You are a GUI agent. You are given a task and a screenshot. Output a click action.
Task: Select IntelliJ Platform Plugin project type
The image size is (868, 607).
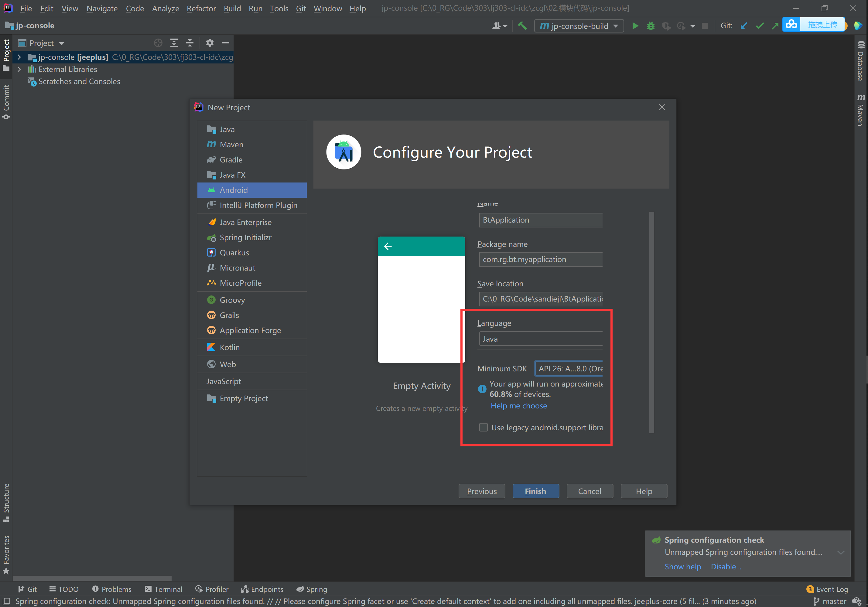tap(252, 205)
